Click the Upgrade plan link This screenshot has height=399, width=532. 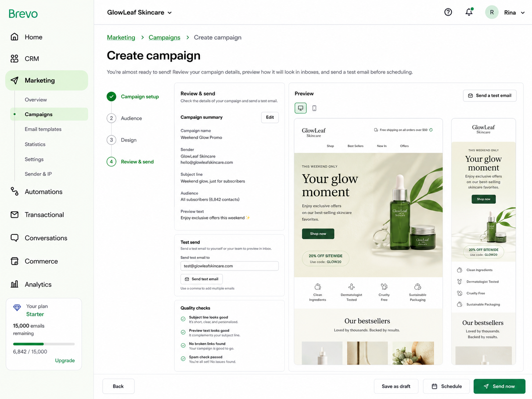point(65,360)
